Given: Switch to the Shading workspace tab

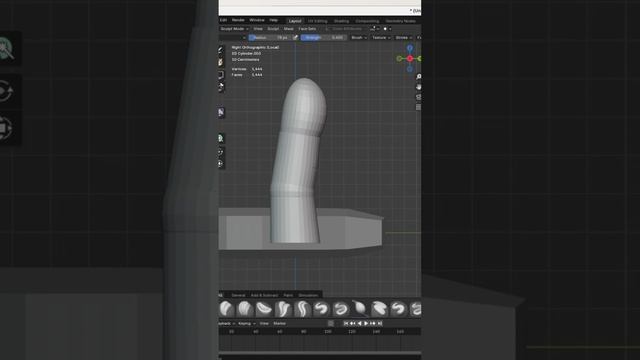Looking at the screenshot, I should (341, 21).
